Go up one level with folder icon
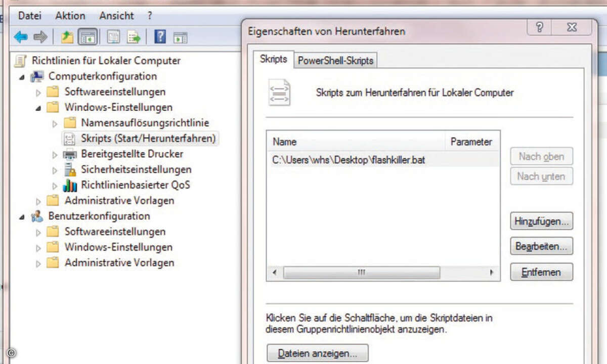Image resolution: width=607 pixels, height=364 pixels. (x=67, y=37)
